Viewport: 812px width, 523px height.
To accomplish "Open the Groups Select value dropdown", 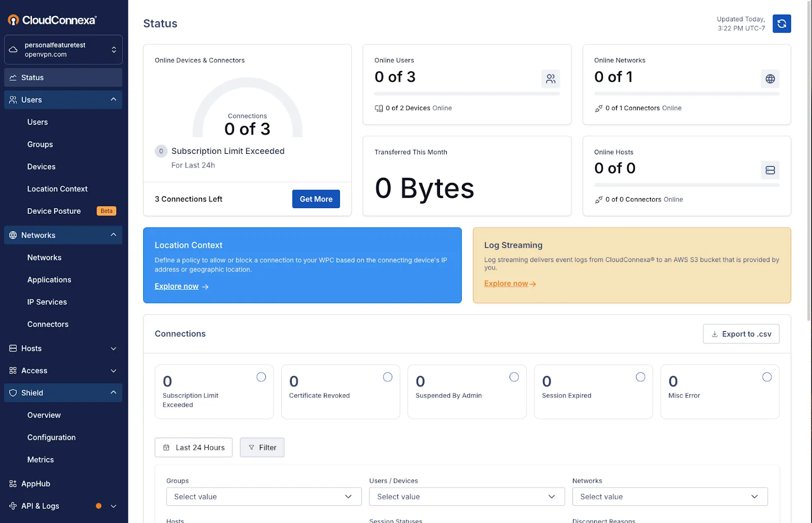I will (x=264, y=497).
